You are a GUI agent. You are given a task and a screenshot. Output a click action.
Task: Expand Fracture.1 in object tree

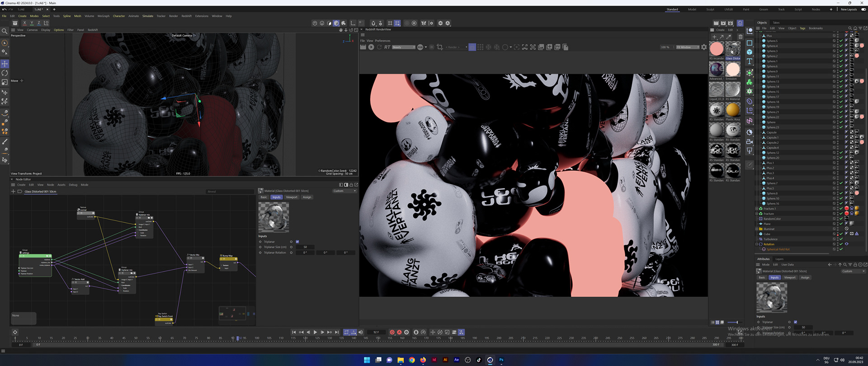tap(757, 209)
